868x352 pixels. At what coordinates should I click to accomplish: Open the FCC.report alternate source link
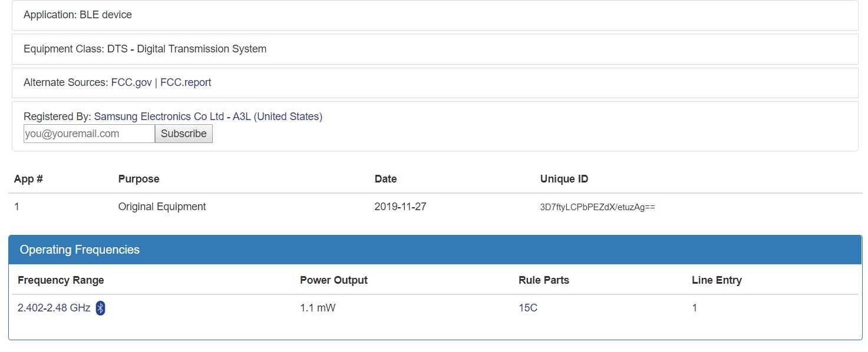[186, 82]
